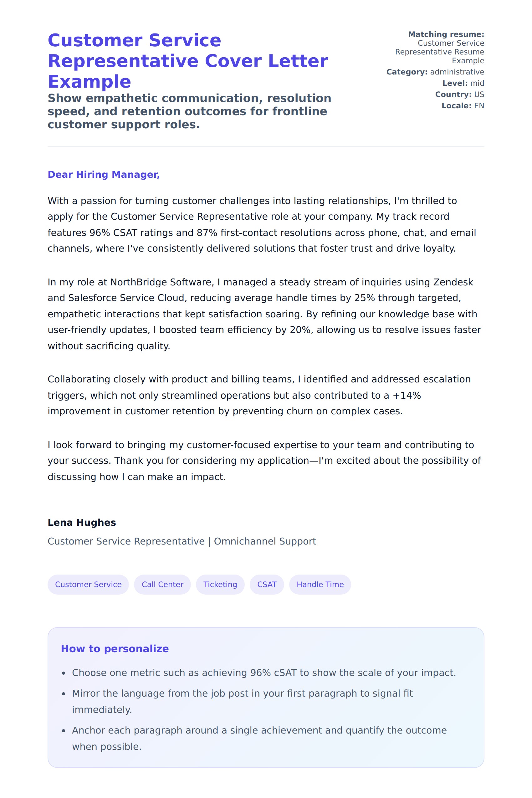The width and height of the screenshot is (532, 798).
Task: Open the matching Customer Service Representative Resume Example link
Action: (440, 52)
